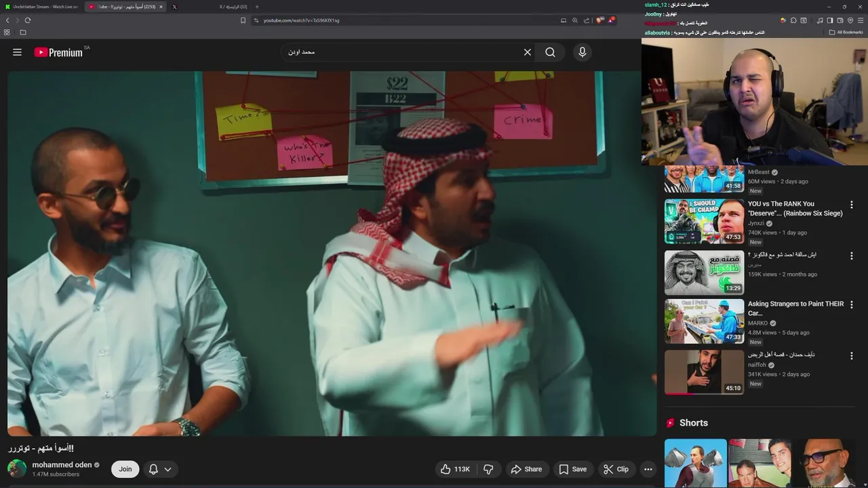Expand notification options chevron
This screenshot has height=488, width=868.
coord(167,469)
